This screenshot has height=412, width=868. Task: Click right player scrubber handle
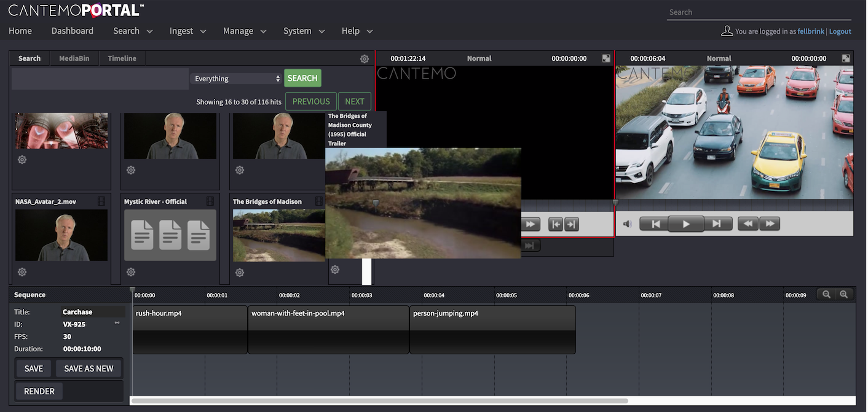point(616,202)
